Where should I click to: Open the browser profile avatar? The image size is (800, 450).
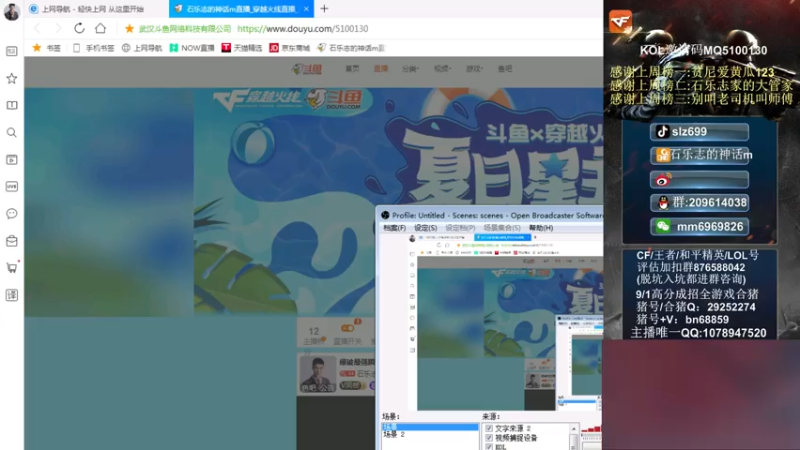pyautogui.click(x=11, y=11)
